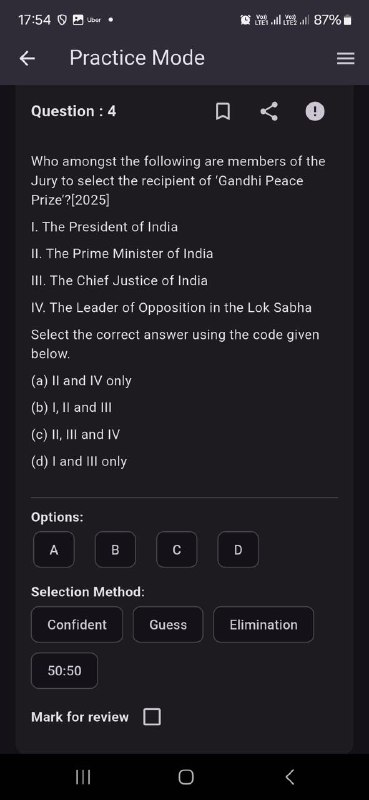Select option A
The image size is (369, 800).
54,549
